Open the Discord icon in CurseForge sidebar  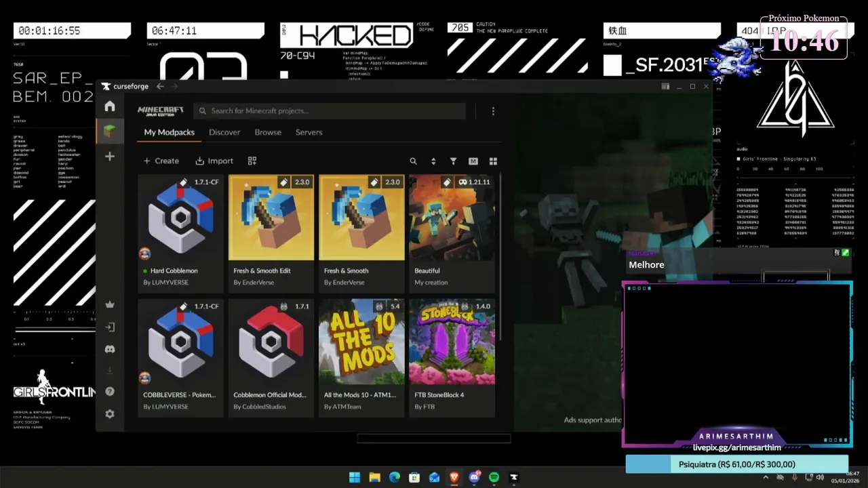coord(110,349)
